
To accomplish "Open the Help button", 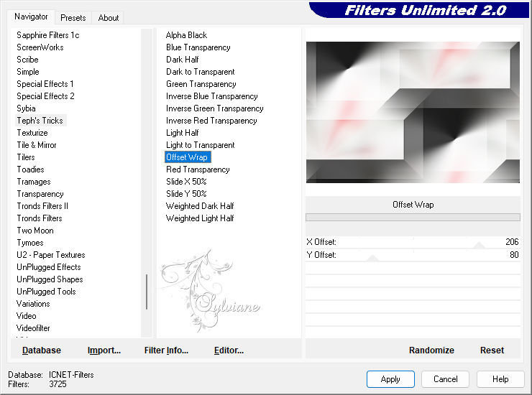I will pos(500,379).
